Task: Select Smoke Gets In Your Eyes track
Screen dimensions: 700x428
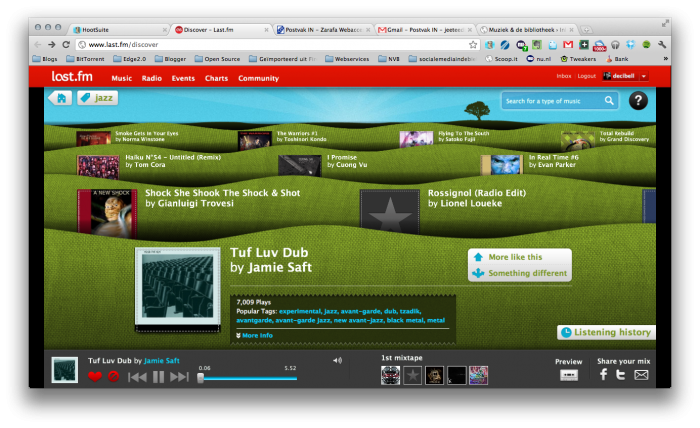Action: coord(146,133)
